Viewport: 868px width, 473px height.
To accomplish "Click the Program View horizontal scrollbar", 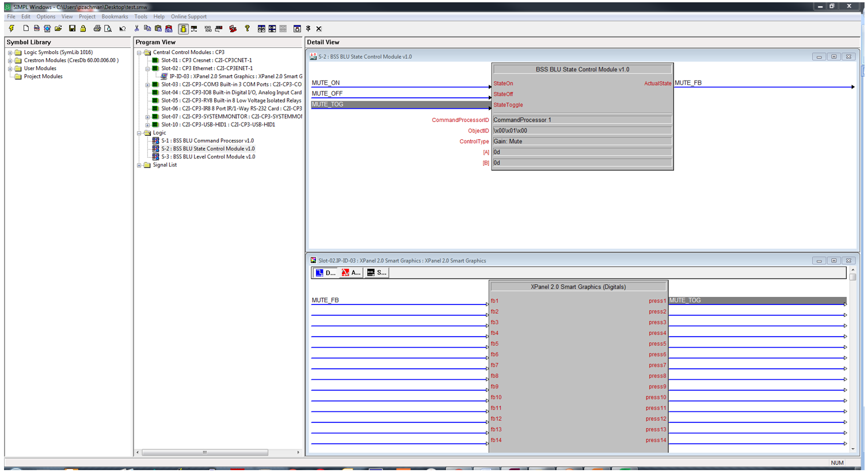I will [204, 453].
